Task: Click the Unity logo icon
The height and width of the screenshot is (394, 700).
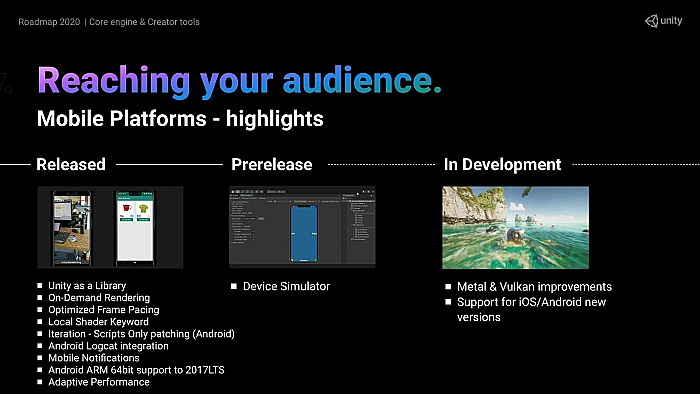Action: [652, 21]
